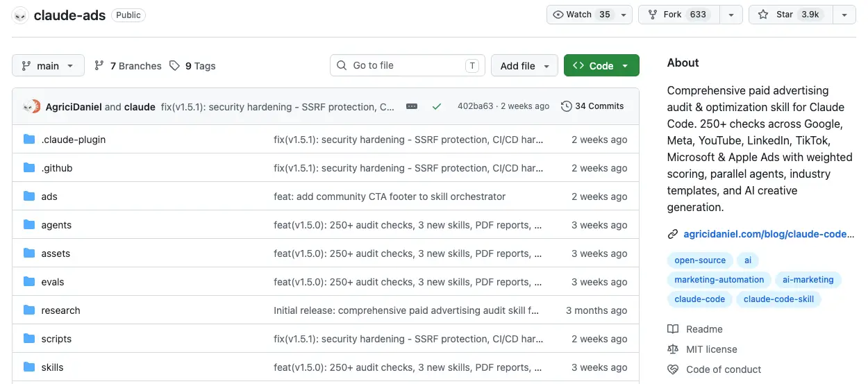The height and width of the screenshot is (384, 868).
Task: Click the Watch button
Action: pyautogui.click(x=582, y=15)
